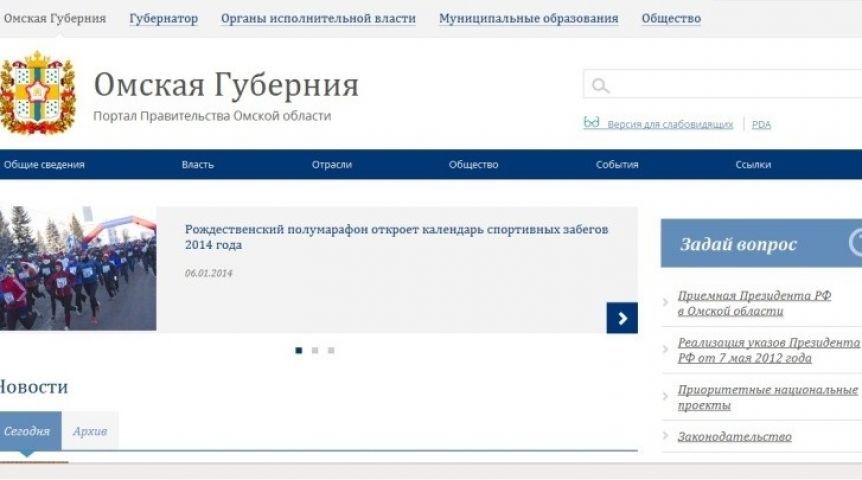Select the third carousel dot indicator

(x=331, y=350)
